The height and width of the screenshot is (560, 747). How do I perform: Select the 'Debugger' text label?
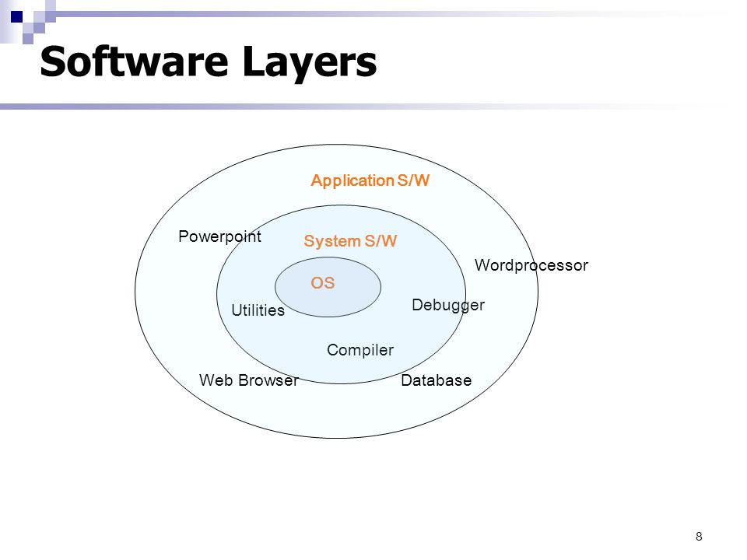[448, 305]
